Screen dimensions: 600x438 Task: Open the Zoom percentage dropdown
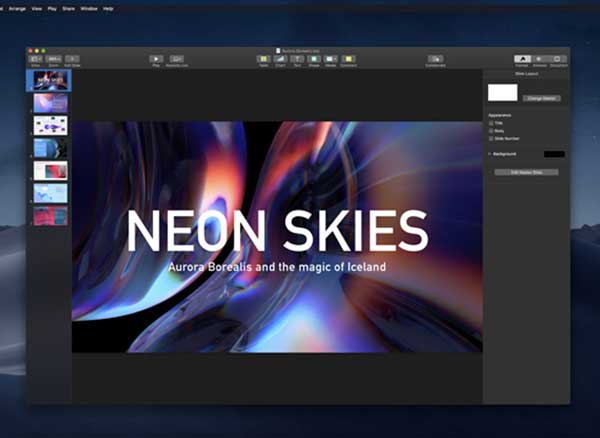point(54,59)
